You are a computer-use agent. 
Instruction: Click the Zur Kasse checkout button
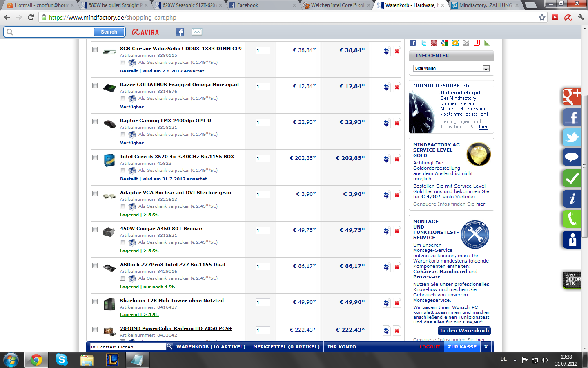[462, 347]
